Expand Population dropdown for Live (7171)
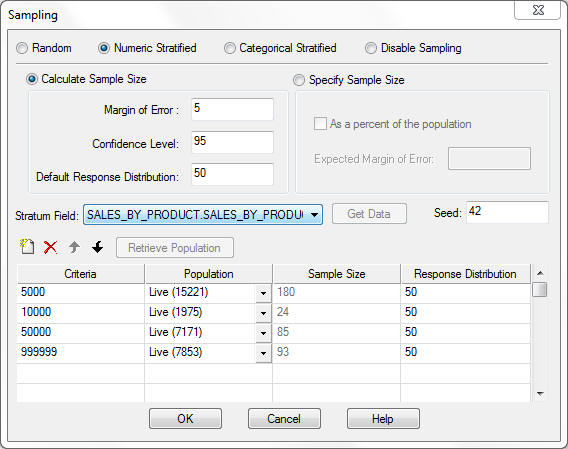Viewport: 568px width, 449px height. (263, 333)
